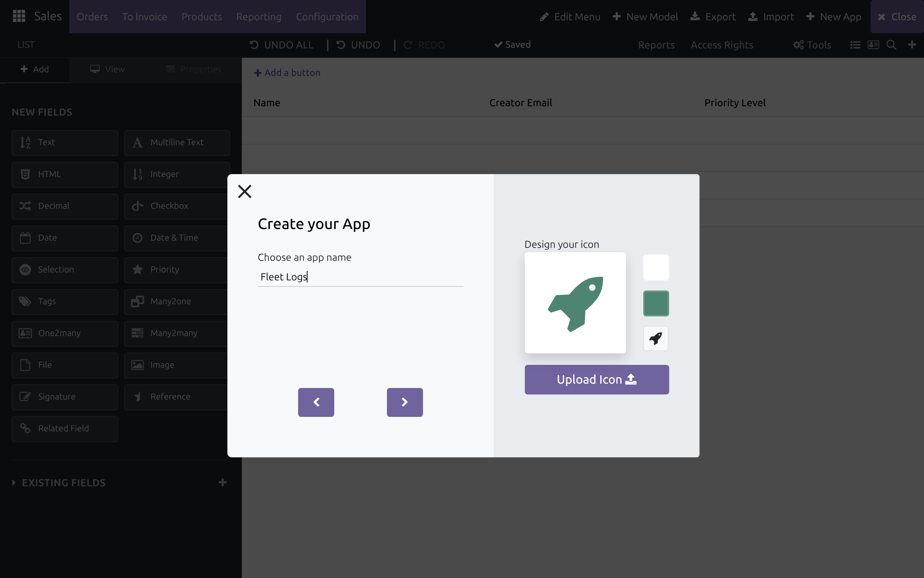
Task: Switch to the View tab
Action: (x=107, y=69)
